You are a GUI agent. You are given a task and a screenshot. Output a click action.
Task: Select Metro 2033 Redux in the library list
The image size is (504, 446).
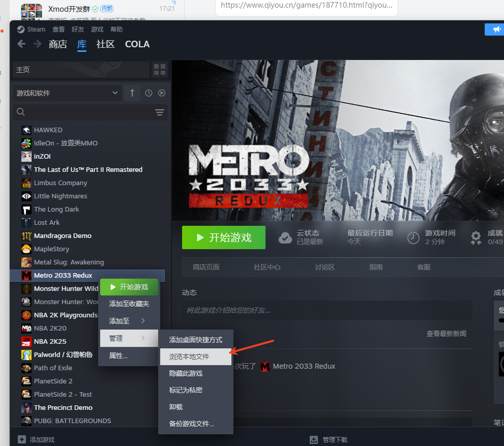point(87,275)
